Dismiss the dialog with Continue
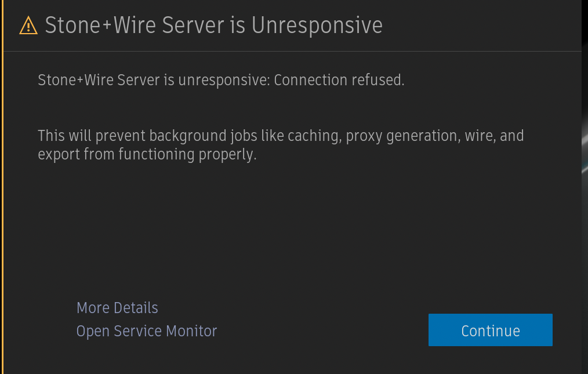 coord(490,331)
